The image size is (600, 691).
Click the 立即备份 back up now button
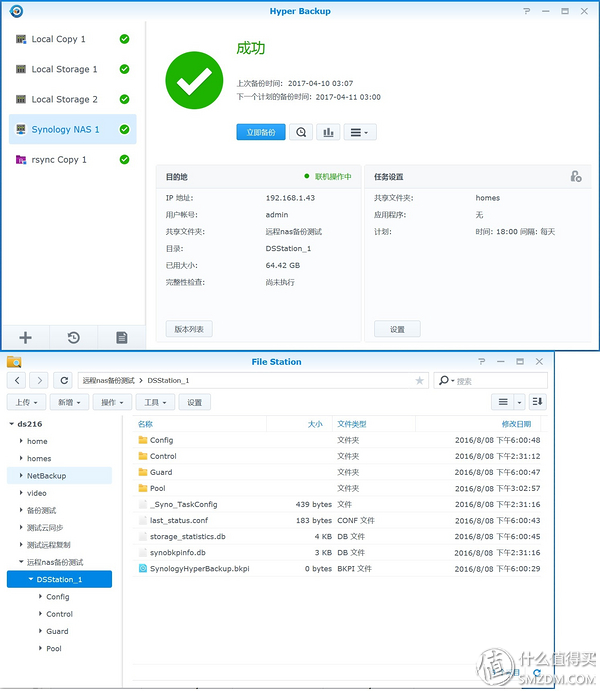pyautogui.click(x=261, y=132)
